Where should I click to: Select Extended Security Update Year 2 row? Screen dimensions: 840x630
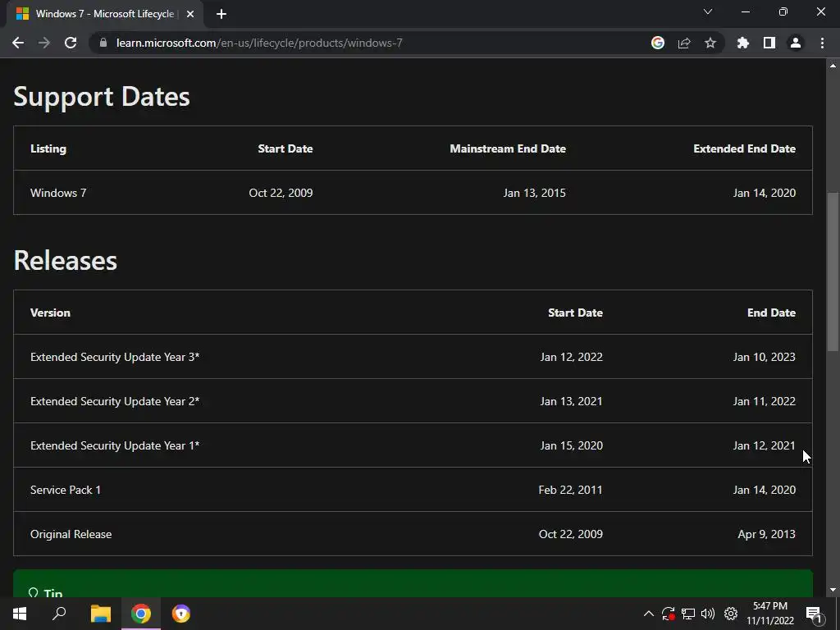413,401
